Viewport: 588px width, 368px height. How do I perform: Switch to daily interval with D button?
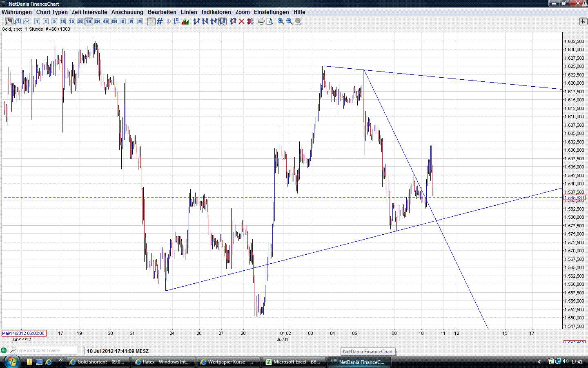coord(122,21)
